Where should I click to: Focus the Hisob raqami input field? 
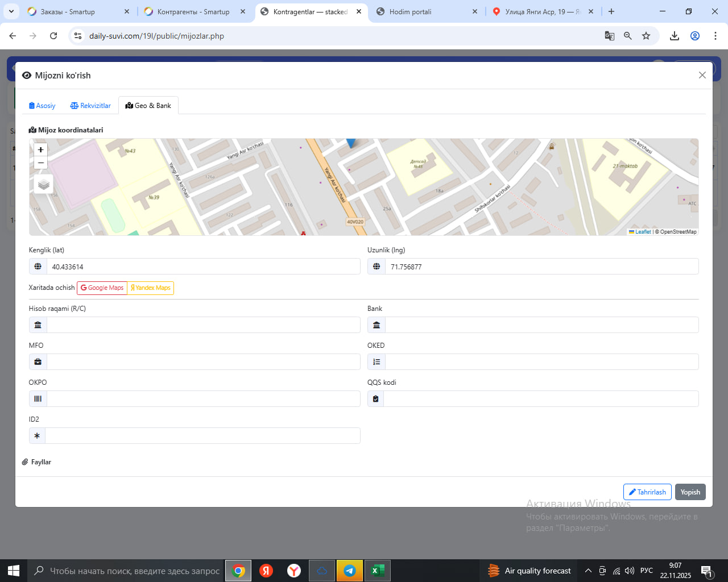point(202,325)
